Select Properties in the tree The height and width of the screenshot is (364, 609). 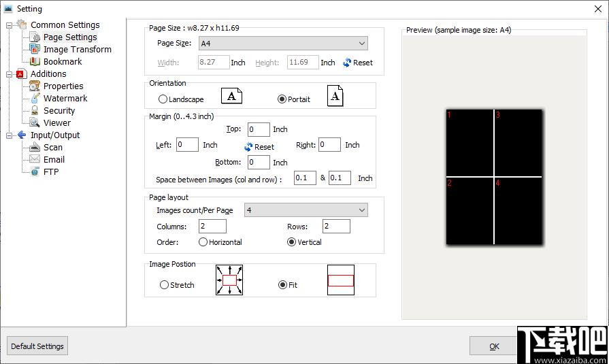pyautogui.click(x=63, y=86)
